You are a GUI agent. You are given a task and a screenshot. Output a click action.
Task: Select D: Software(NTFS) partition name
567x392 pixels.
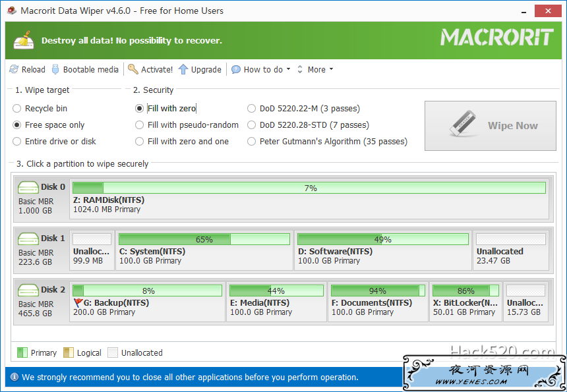(x=335, y=251)
